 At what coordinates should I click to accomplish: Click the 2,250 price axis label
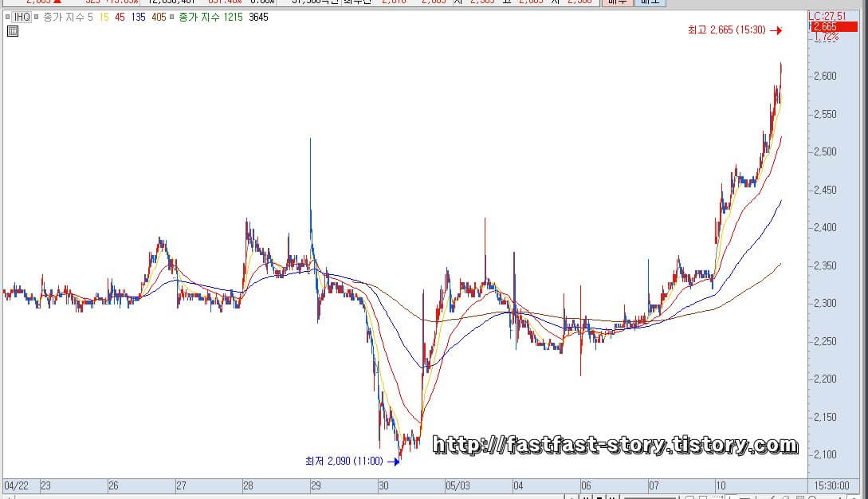click(x=825, y=341)
